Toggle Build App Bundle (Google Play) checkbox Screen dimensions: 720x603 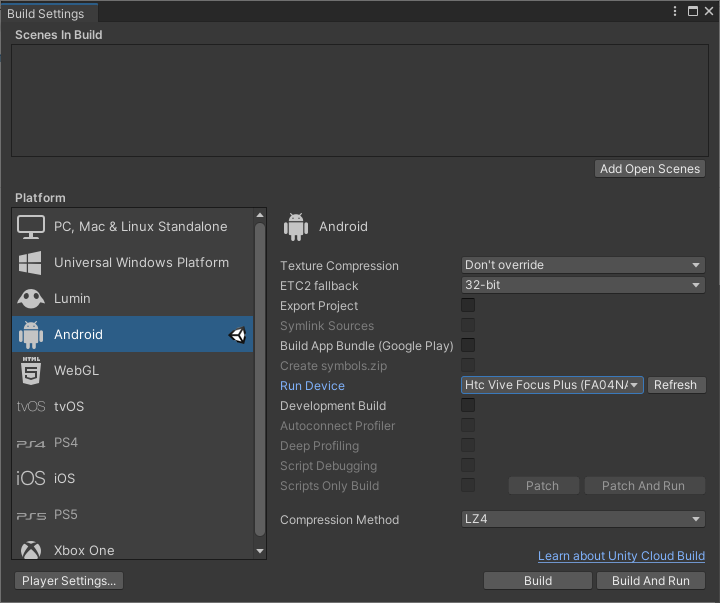tap(468, 346)
